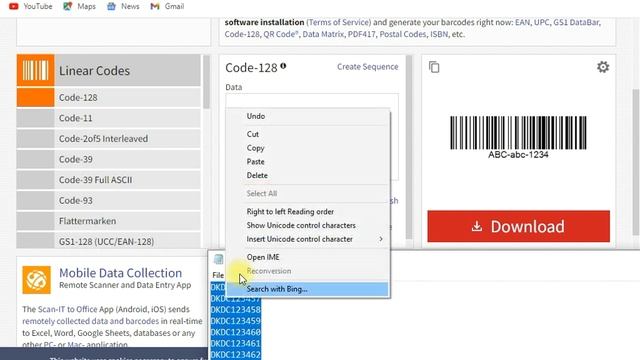The image size is (640, 360).
Task: Open the ISBN link
Action: pos(439,34)
